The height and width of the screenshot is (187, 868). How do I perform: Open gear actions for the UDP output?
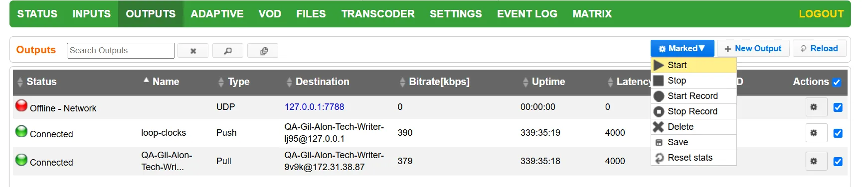816,107
